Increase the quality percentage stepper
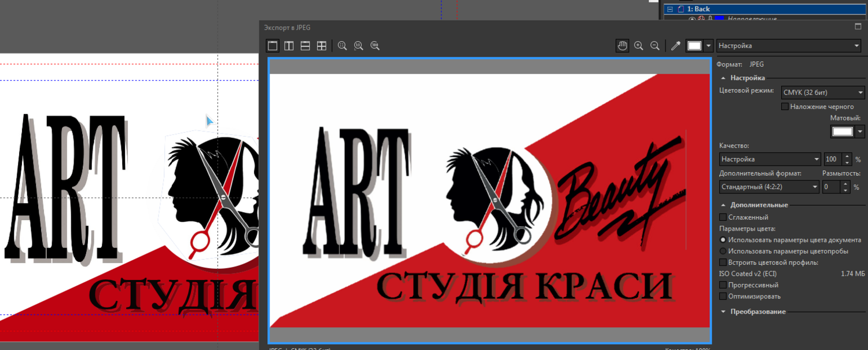Viewport: 868px width, 350px height. [848, 156]
